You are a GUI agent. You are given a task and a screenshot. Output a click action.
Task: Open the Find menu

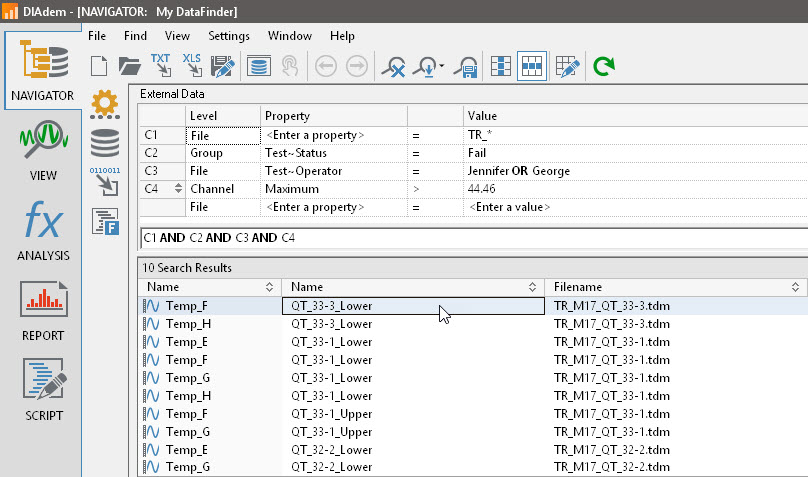click(x=135, y=36)
